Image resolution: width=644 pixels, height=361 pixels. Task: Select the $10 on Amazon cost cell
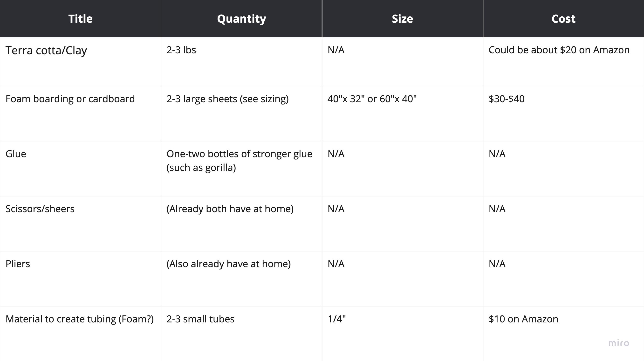[x=523, y=319]
